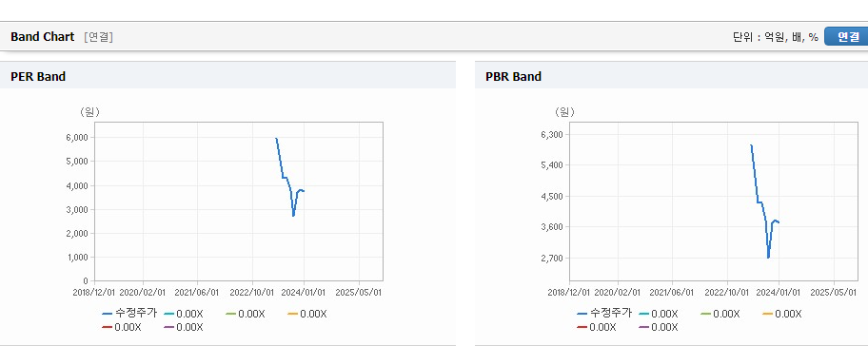
Task: Click 2025/05/01 date label under PER chart
Action: (359, 292)
